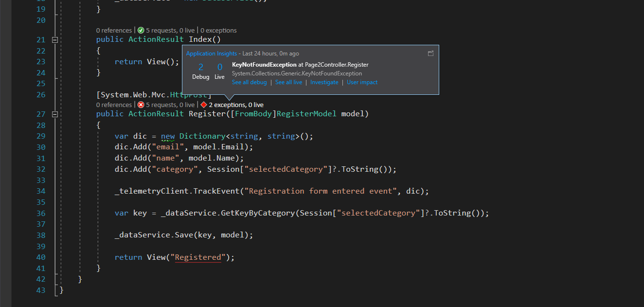Screen dimensions: 644x307
Task: Collapse the Index method at line 21
Action: pyautogui.click(x=55, y=40)
